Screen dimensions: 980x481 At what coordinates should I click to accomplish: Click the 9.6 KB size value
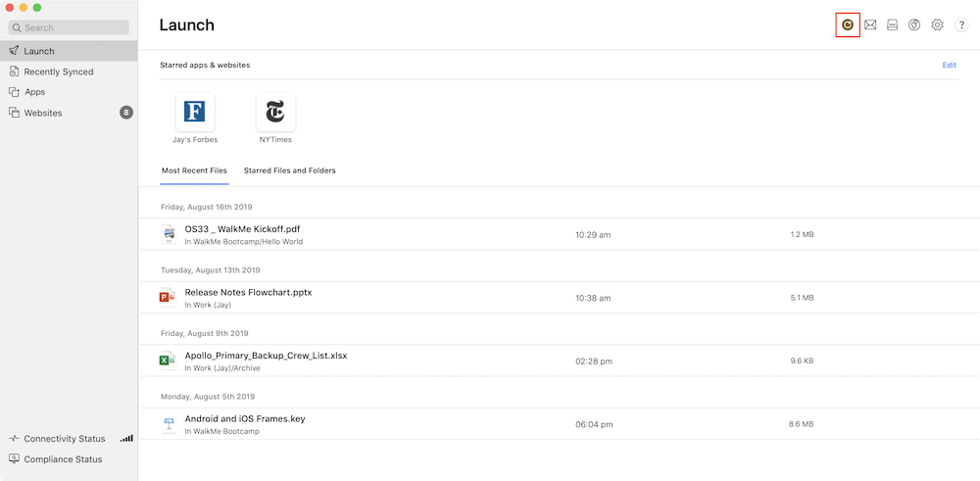click(802, 361)
